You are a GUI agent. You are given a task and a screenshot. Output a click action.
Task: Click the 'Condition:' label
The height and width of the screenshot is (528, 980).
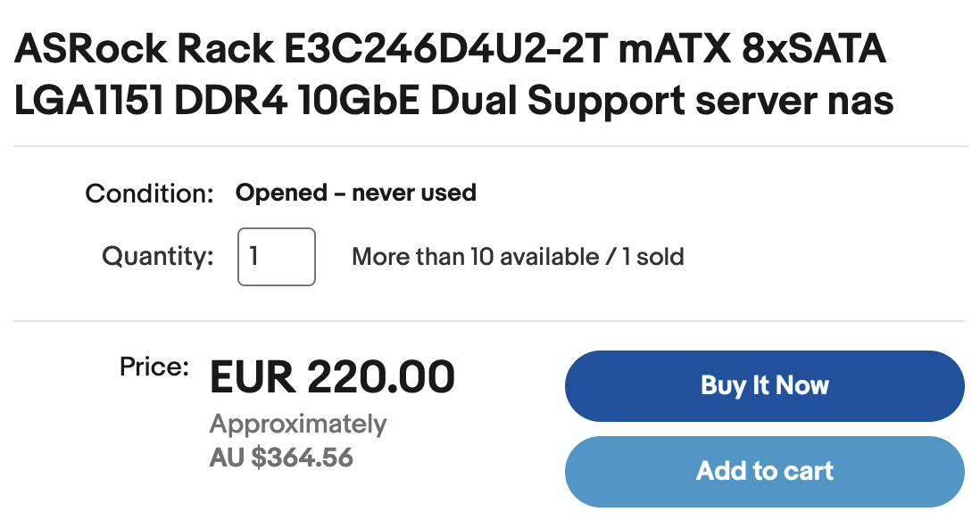coord(149,194)
